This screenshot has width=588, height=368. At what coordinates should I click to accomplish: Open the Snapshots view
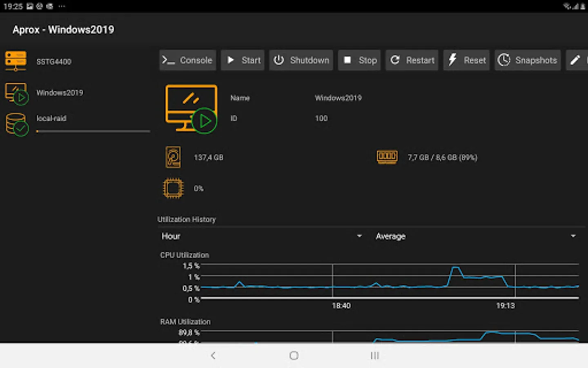point(528,60)
